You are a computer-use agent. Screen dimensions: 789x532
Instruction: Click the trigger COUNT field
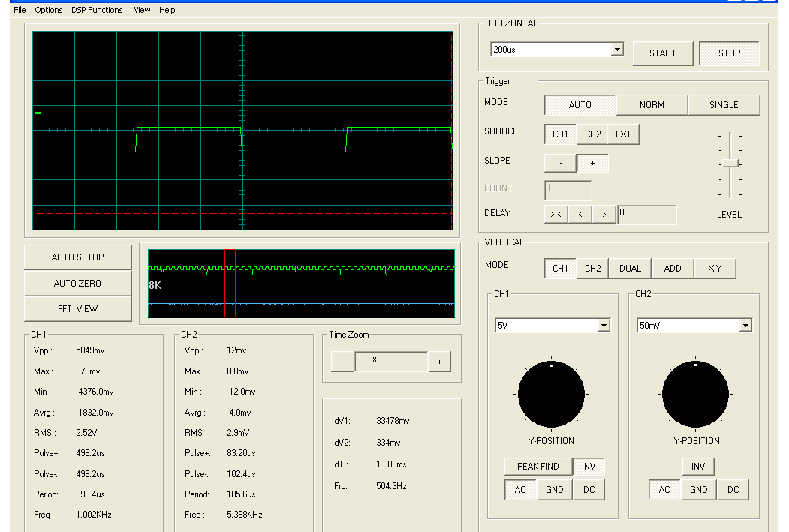568,191
